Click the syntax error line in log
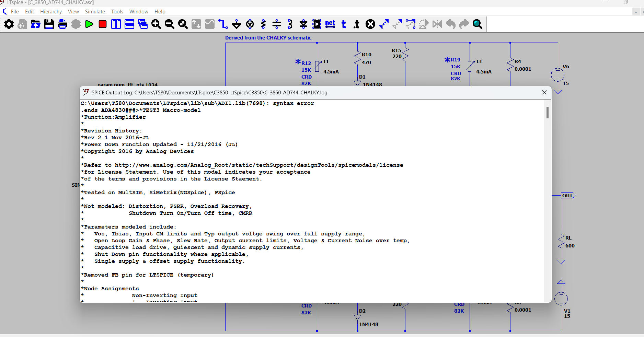Image resolution: width=644 pixels, height=337 pixels. [197, 103]
